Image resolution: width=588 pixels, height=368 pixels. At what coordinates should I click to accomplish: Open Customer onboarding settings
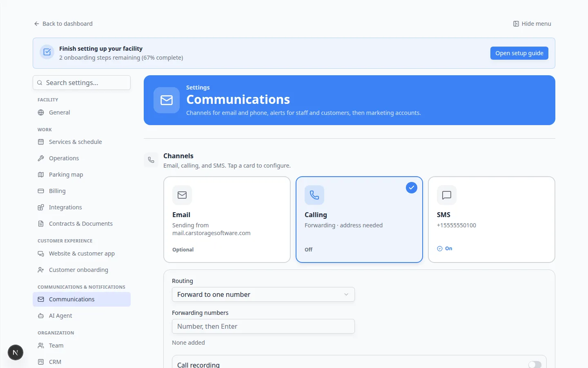click(x=82, y=270)
